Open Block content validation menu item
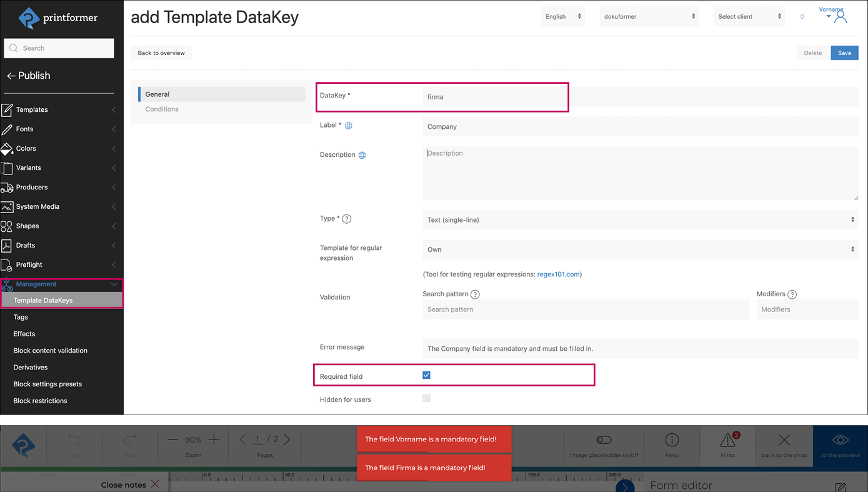The width and height of the screenshot is (868, 492). pyautogui.click(x=51, y=351)
